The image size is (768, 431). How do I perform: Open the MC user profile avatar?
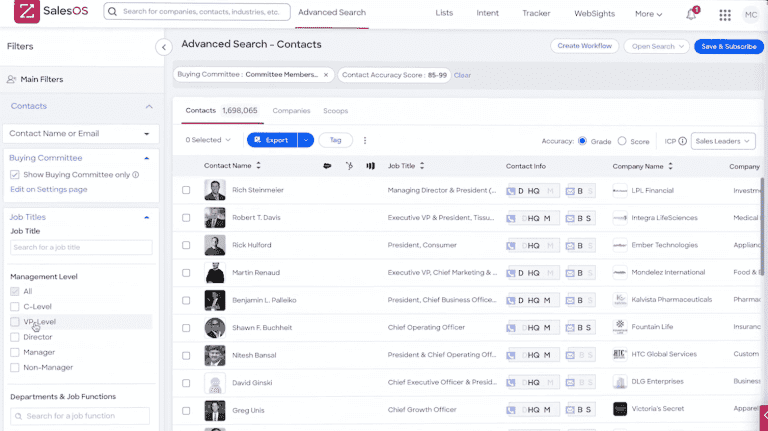pos(751,15)
